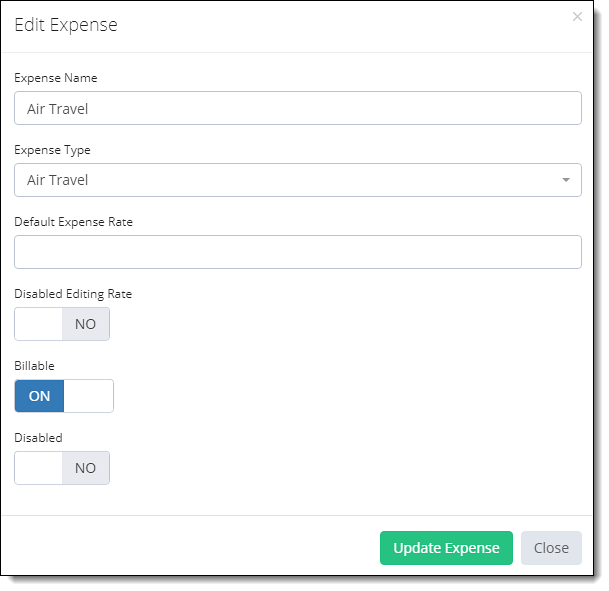Click the Expense Name text field
The height and width of the screenshot is (591, 609).
tap(298, 108)
